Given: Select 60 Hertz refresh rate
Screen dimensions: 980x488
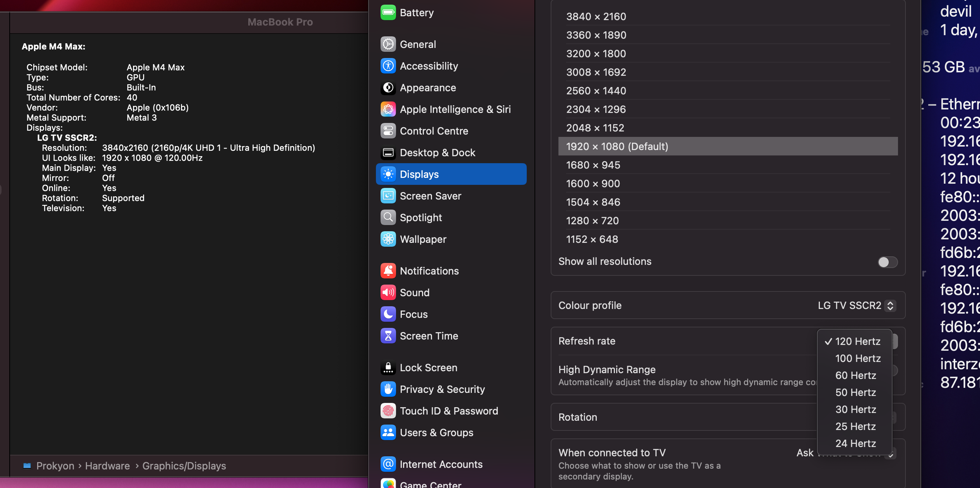Looking at the screenshot, I should [856, 375].
